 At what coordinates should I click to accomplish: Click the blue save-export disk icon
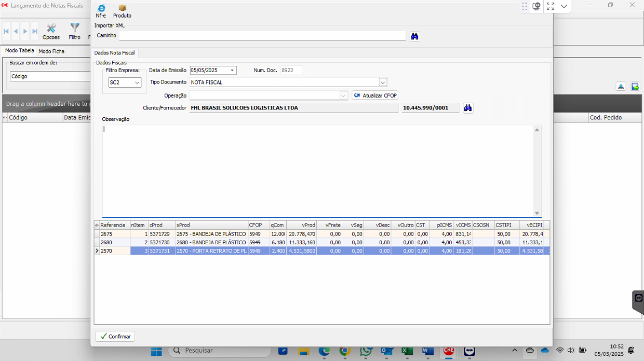click(x=635, y=87)
